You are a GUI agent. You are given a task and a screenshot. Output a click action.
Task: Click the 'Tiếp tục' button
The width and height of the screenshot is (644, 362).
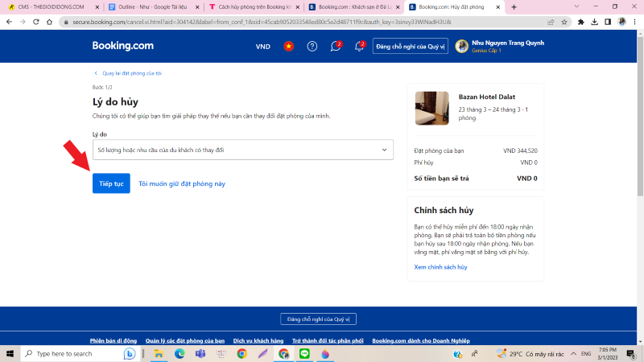point(111,183)
